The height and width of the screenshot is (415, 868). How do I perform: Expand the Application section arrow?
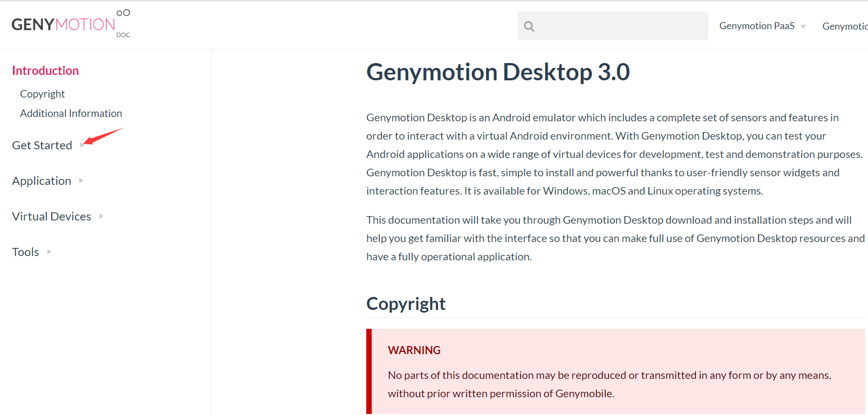point(81,181)
